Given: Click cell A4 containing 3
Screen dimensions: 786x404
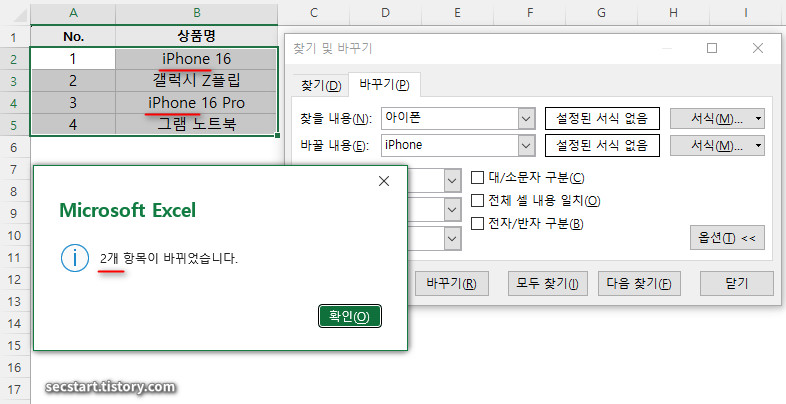Looking at the screenshot, I should 73,103.
